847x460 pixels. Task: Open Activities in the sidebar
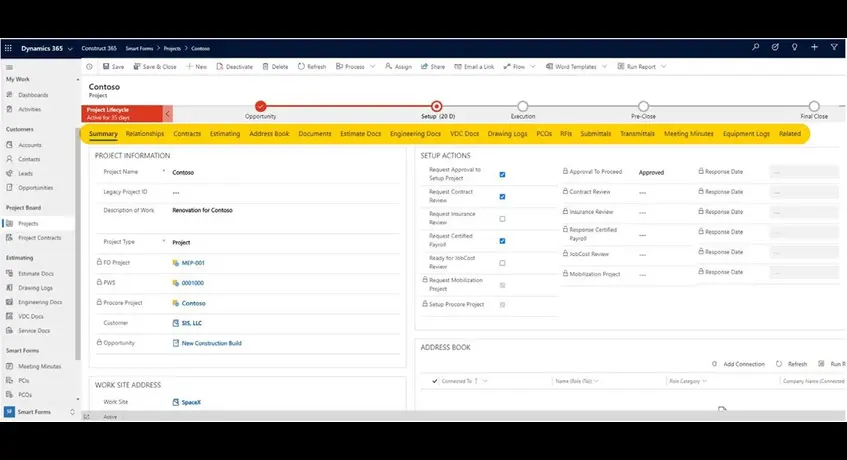point(29,109)
